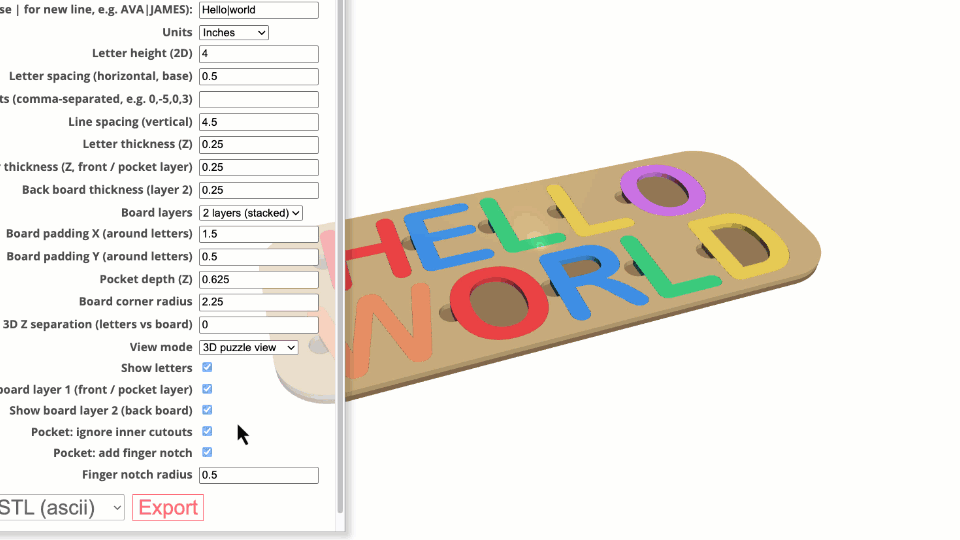Click the Pocket depth (Z) input

tap(258, 279)
